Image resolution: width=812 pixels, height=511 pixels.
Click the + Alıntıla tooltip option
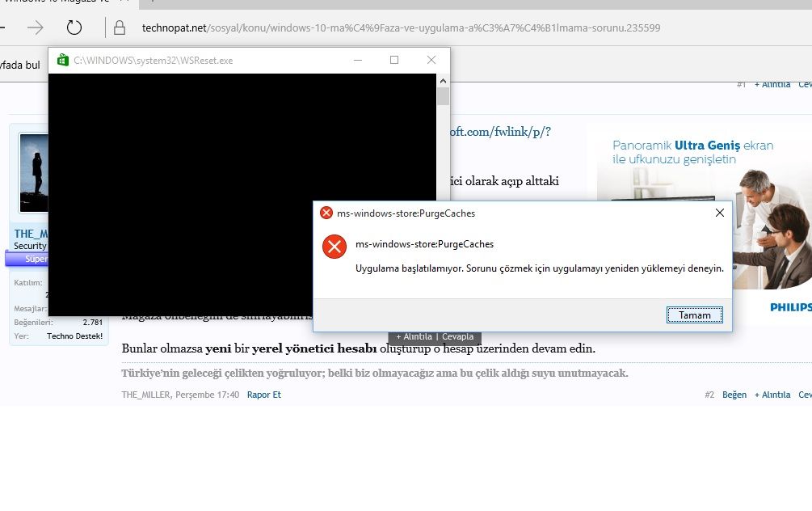click(414, 337)
